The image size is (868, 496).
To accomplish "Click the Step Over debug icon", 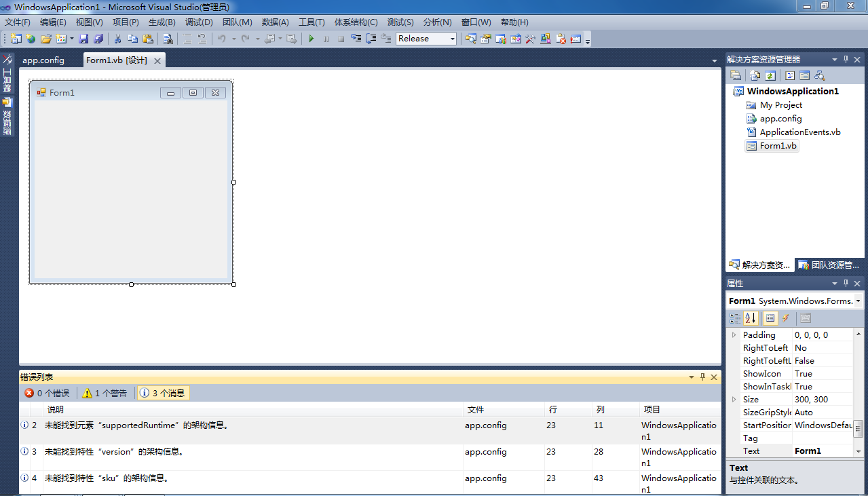I will (x=371, y=39).
